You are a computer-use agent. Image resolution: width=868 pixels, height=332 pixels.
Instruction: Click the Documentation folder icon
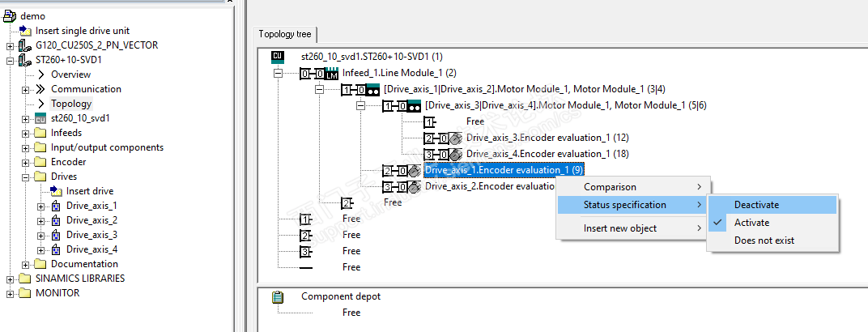click(x=40, y=264)
